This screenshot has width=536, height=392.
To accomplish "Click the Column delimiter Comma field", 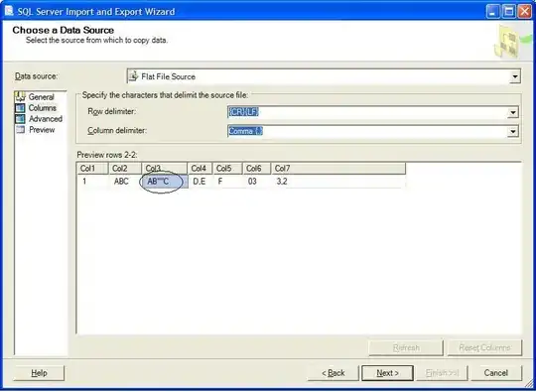I will tap(368, 131).
